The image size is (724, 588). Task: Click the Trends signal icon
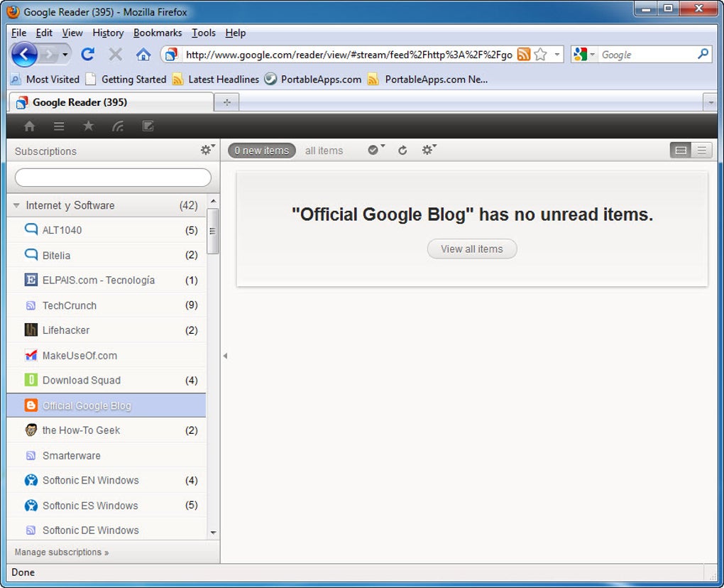(x=118, y=126)
